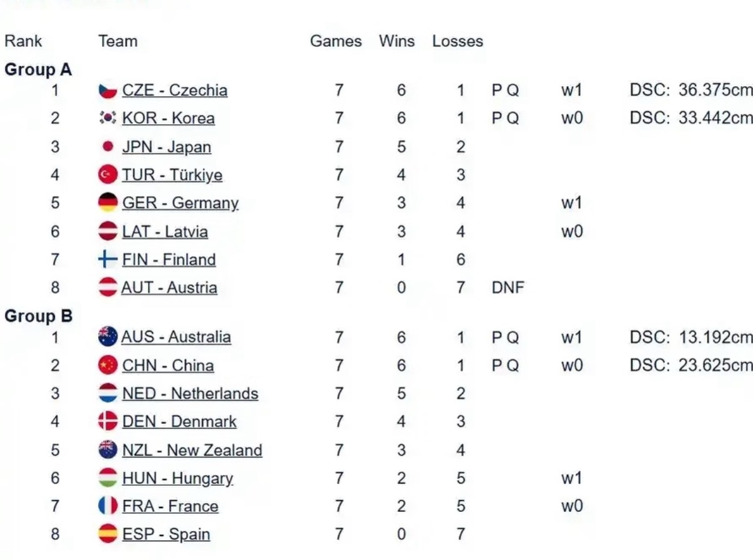Open the NZL - New Zealand team link
Screen dimensions: 753x560
[x=192, y=450]
